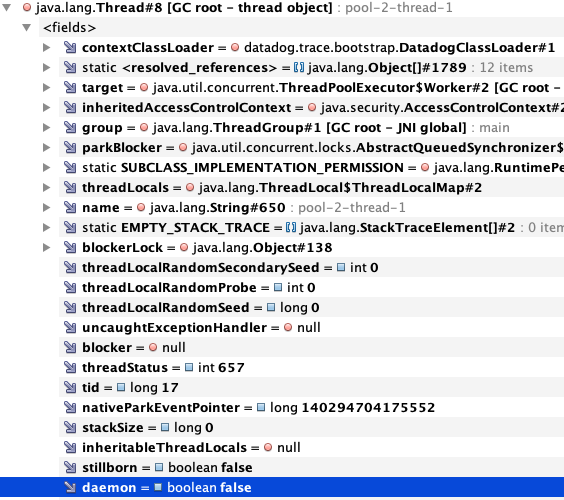Expand the name field row
Image resolution: width=564 pixels, height=500 pixels.
point(46,208)
